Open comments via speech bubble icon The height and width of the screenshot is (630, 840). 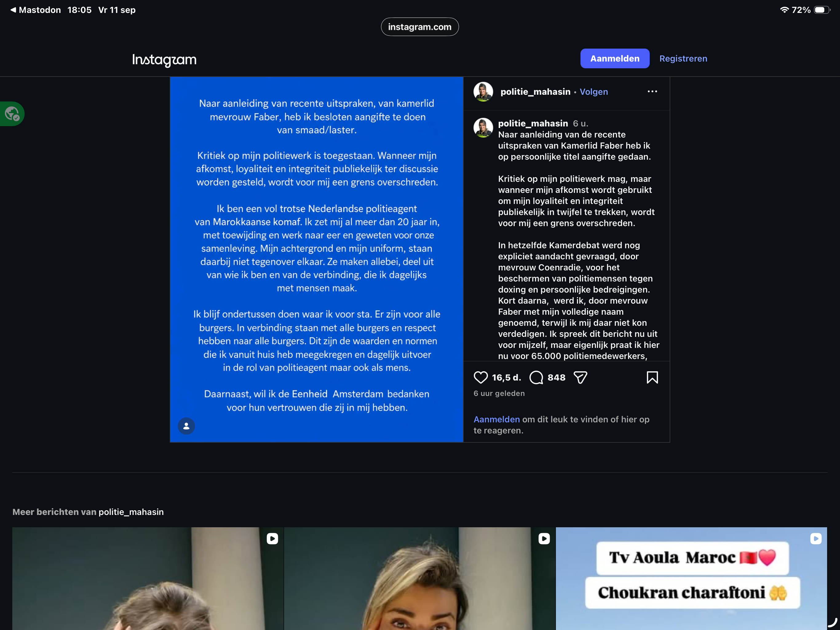click(x=536, y=377)
